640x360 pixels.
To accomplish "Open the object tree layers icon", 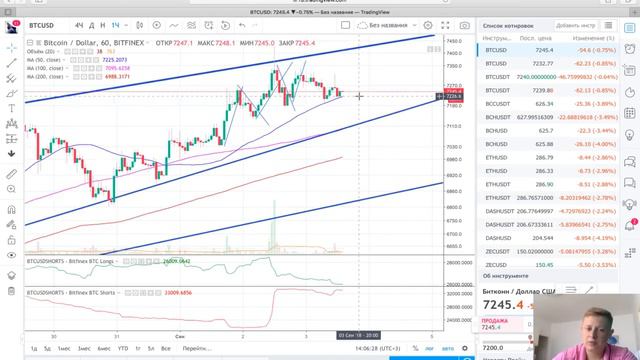I will coord(11,276).
